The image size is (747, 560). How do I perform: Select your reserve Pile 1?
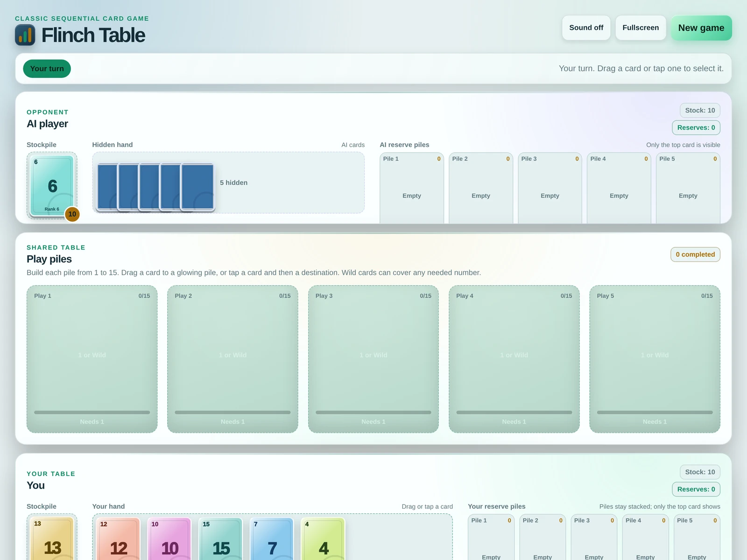(491, 537)
